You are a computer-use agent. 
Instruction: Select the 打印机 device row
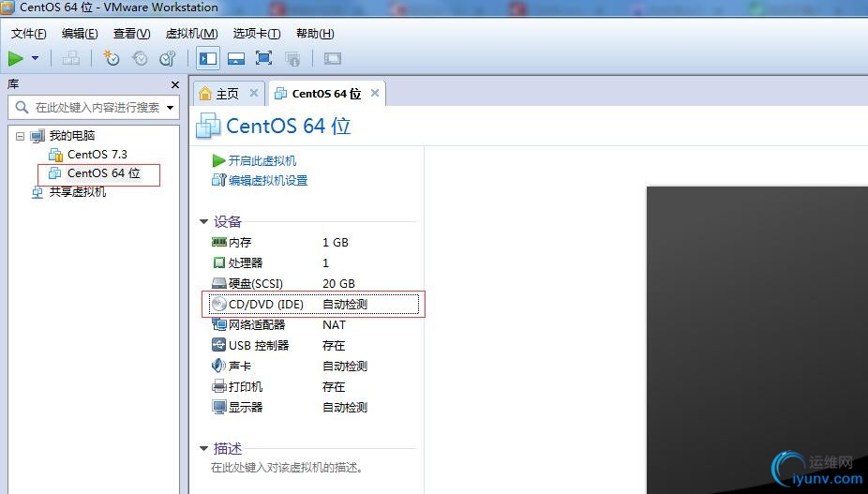[314, 386]
